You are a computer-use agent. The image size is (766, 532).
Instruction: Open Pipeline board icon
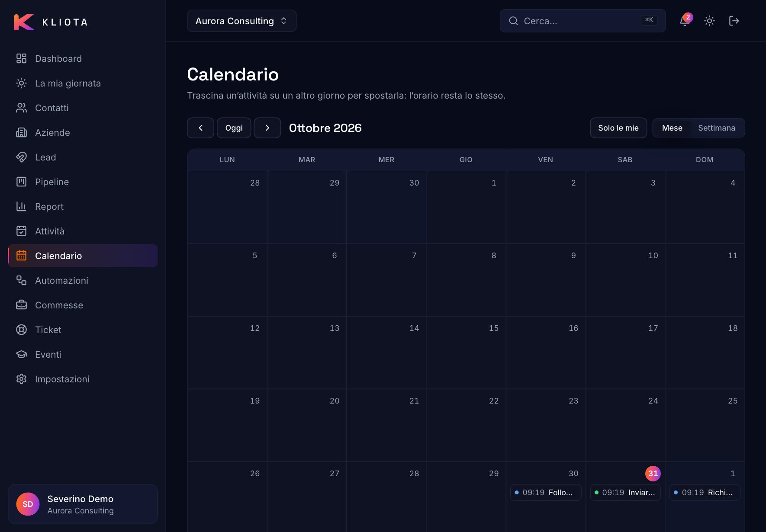tap(21, 182)
